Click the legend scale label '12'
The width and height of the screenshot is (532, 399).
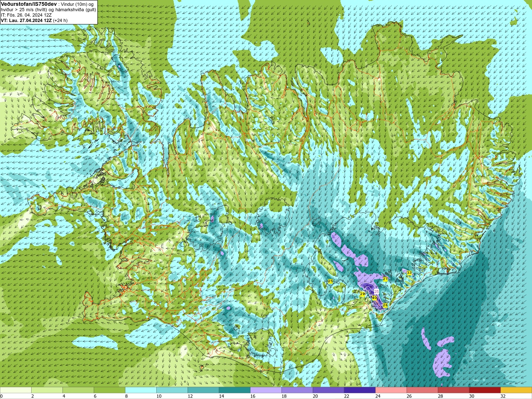[190, 396]
